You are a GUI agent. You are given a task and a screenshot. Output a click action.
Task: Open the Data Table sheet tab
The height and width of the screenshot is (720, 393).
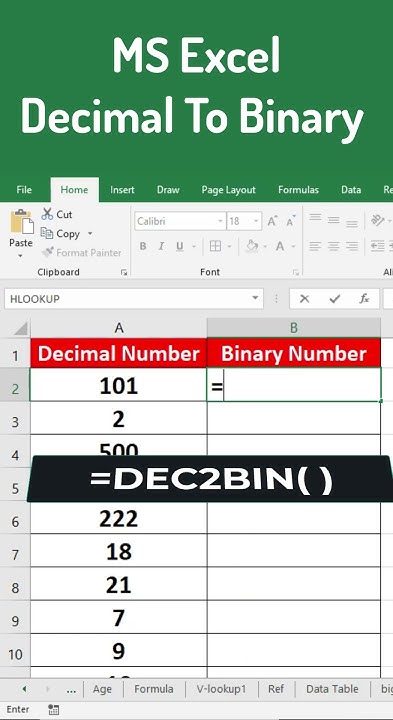tap(332, 689)
